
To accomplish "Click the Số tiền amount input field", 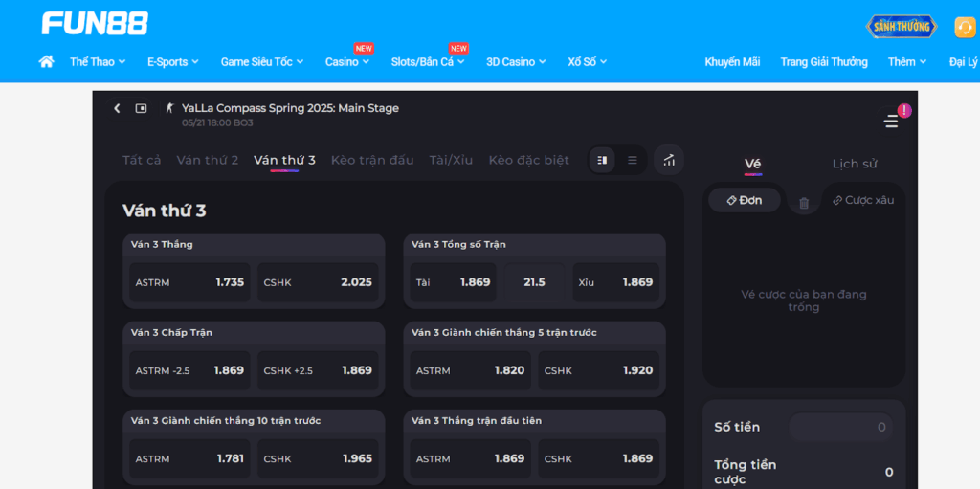I will point(840,427).
